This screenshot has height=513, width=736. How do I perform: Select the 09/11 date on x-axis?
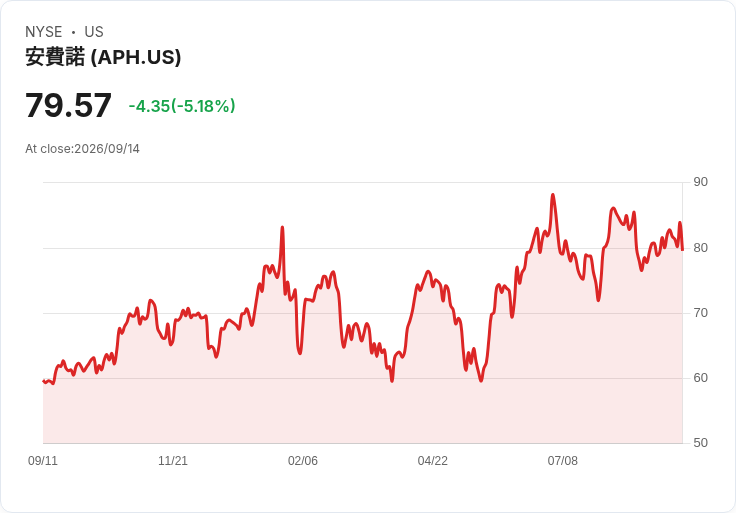coord(43,460)
